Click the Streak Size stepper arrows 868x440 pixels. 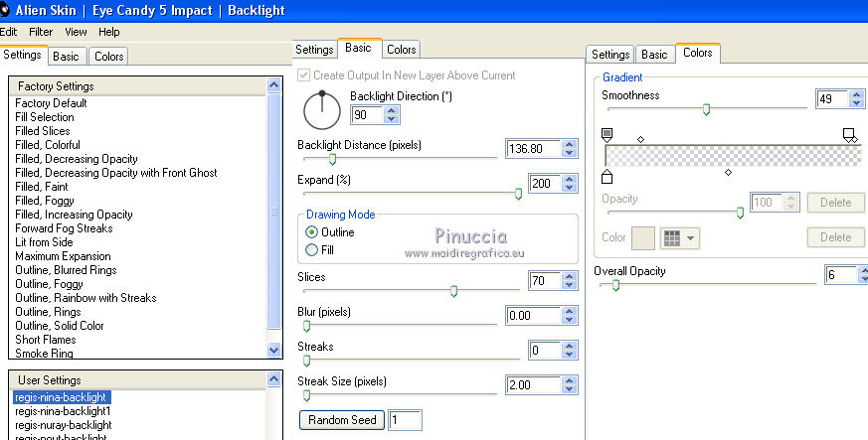pyautogui.click(x=569, y=384)
